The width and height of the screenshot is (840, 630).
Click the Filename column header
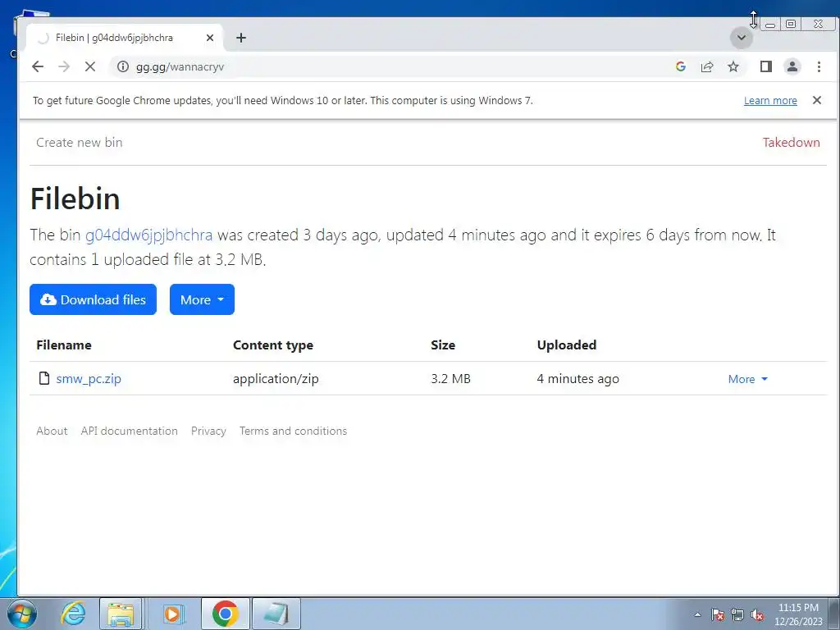pyautogui.click(x=64, y=345)
